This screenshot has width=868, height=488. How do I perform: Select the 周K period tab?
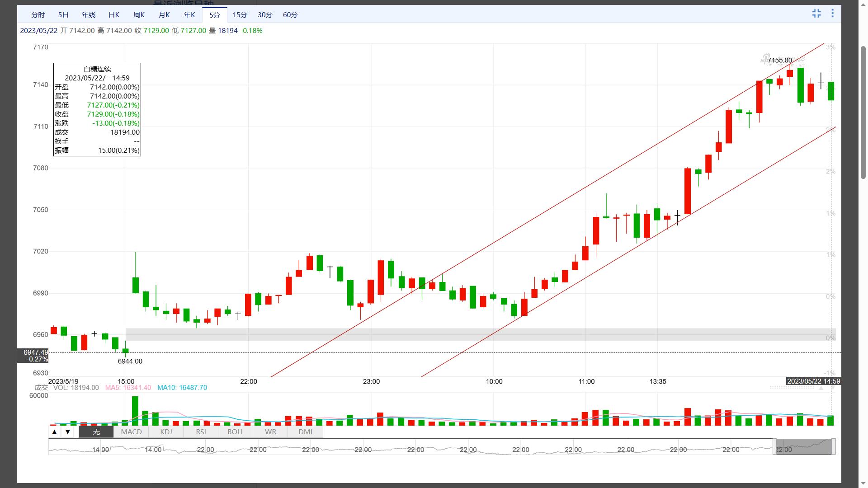tap(139, 15)
